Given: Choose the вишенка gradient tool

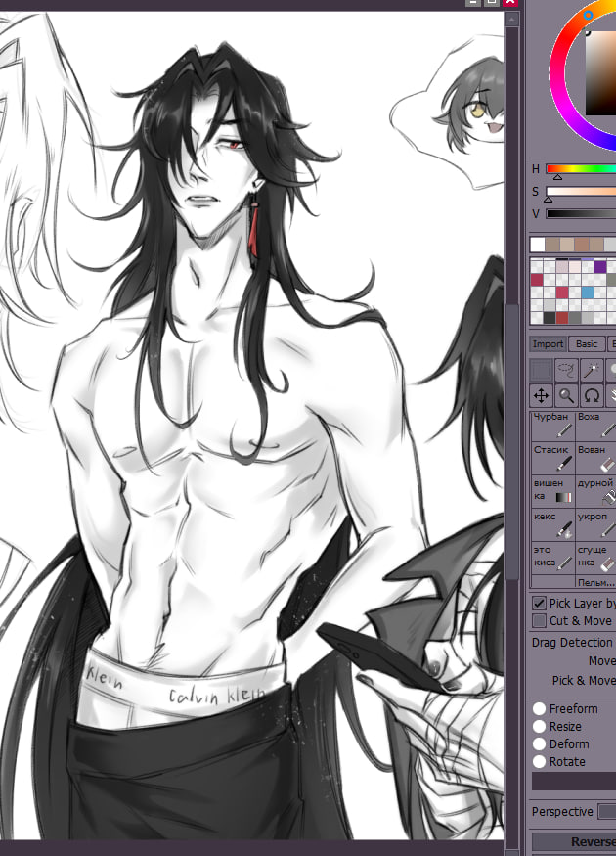Looking at the screenshot, I should point(552,491).
